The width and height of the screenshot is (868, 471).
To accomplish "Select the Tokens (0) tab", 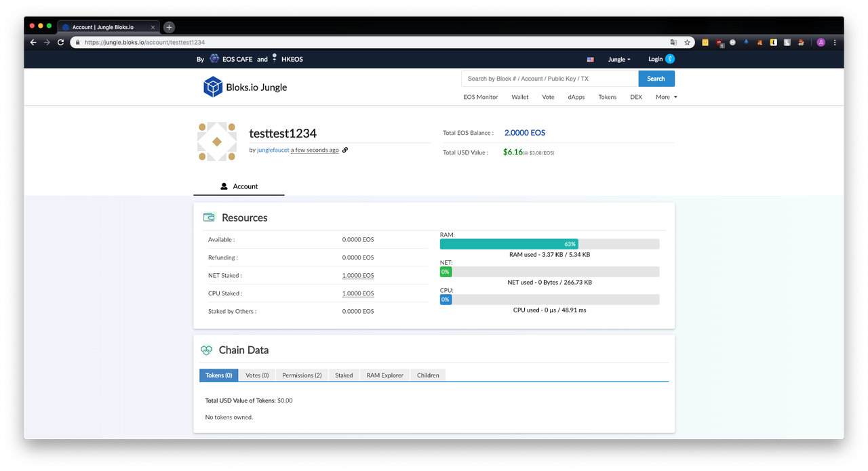I will click(x=219, y=375).
